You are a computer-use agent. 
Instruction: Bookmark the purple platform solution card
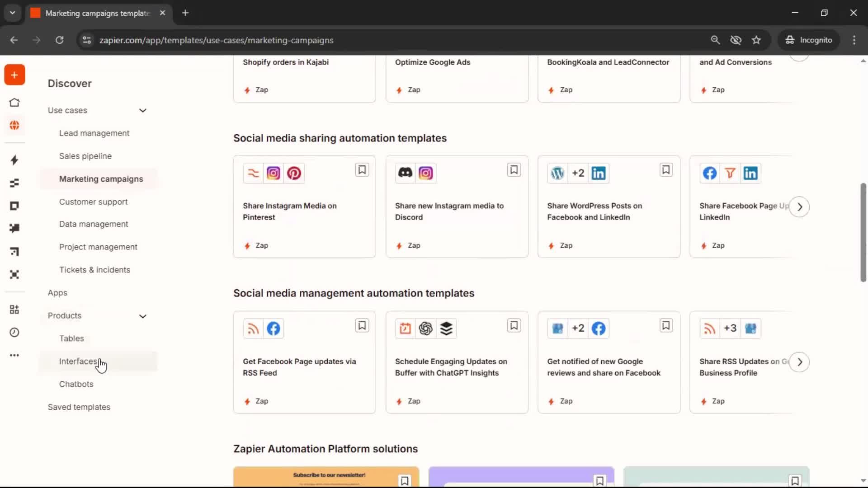[600, 480]
